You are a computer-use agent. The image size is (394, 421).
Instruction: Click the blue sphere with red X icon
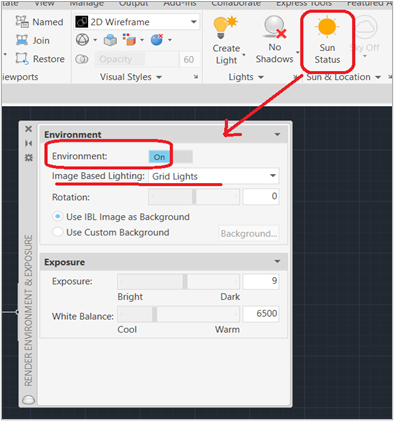tap(157, 40)
